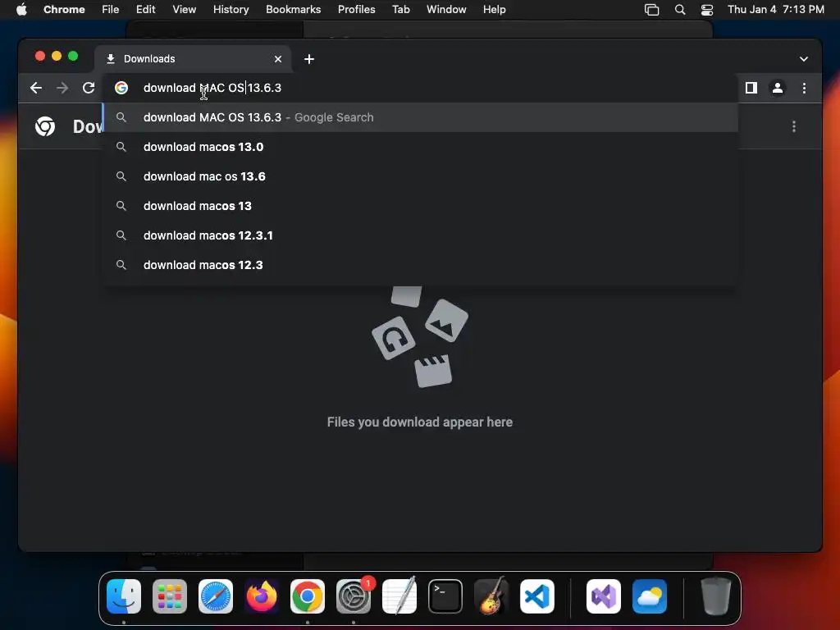Click the Google icon in address bar

[x=121, y=88]
